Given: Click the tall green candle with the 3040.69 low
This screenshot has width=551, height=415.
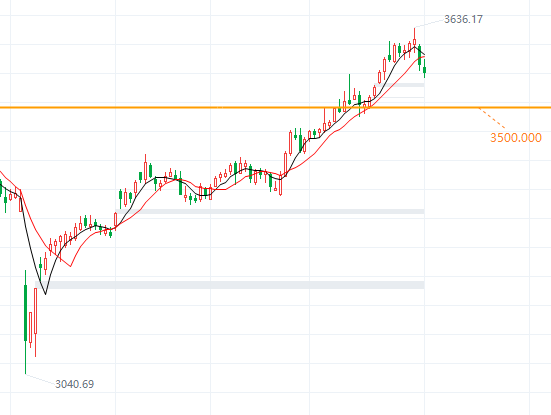Looking at the screenshot, I should [x=25, y=322].
